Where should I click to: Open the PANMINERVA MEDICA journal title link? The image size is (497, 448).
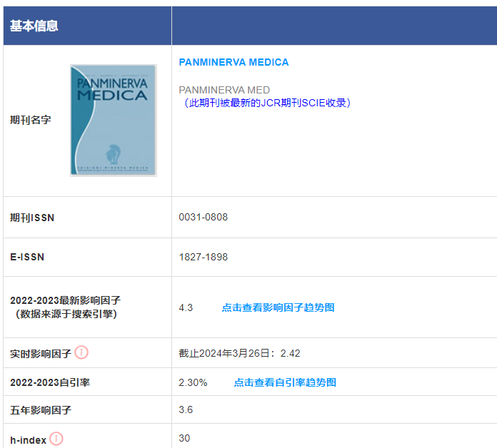pyautogui.click(x=234, y=62)
